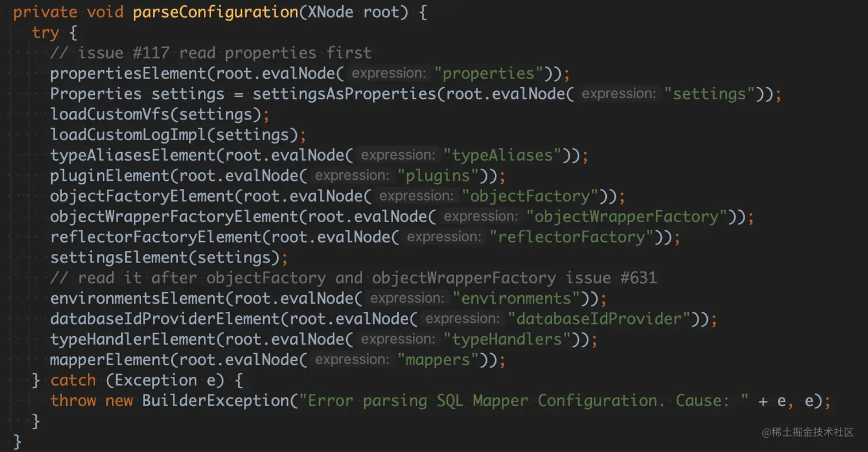The height and width of the screenshot is (452, 868).
Task: Click the parseConfiguration method name
Action: click(215, 11)
